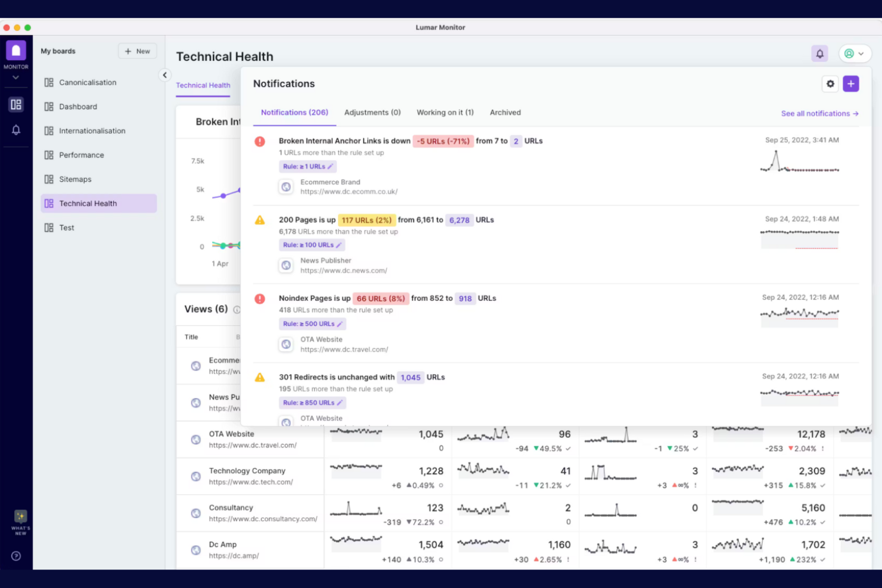This screenshot has height=588, width=882.
Task: Click the purple plus to add a notification
Action: [850, 84]
